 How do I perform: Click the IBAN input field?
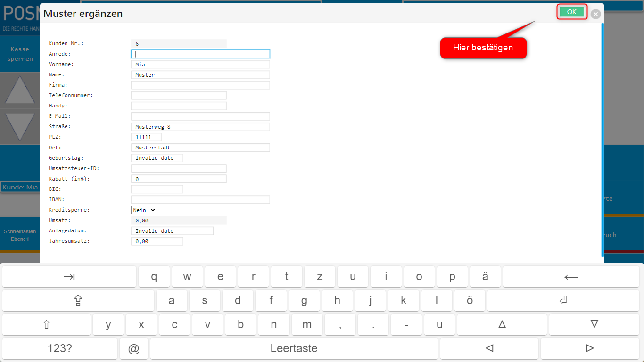200,200
